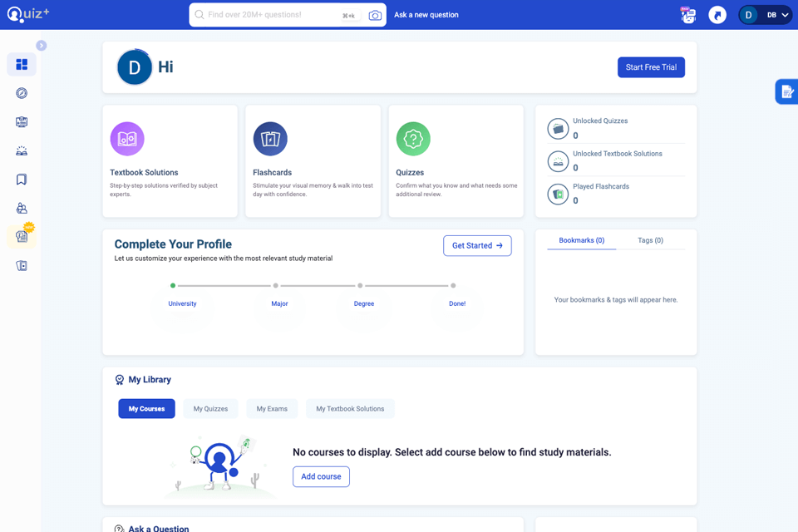Click the Played Flashcards label
The width and height of the screenshot is (798, 532).
600,186
